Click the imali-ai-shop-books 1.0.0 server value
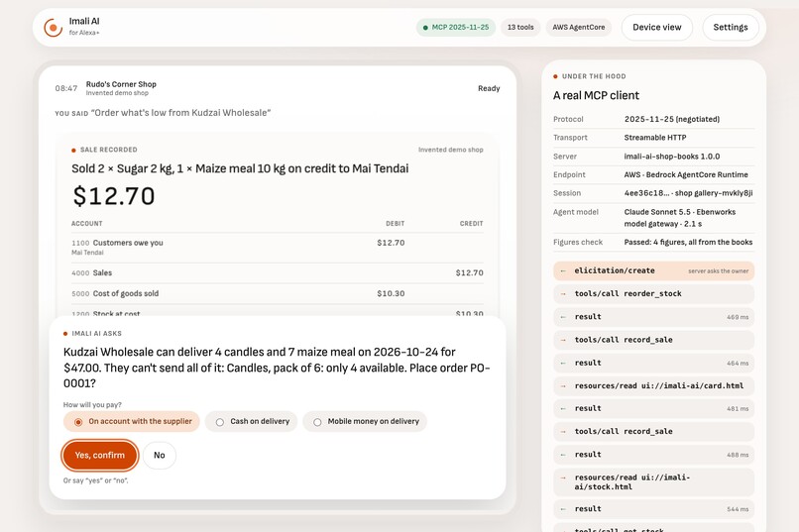799x532 pixels. 672,157
